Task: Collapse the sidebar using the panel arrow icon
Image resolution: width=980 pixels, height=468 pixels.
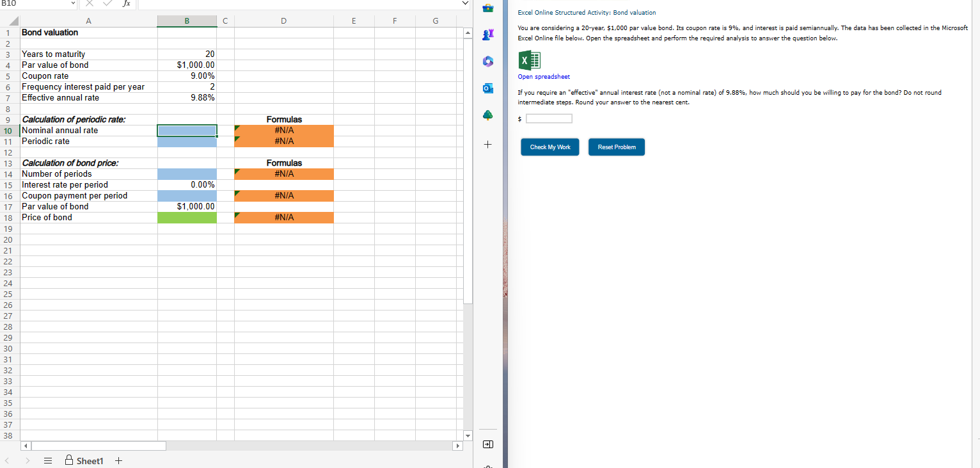Action: [x=487, y=444]
